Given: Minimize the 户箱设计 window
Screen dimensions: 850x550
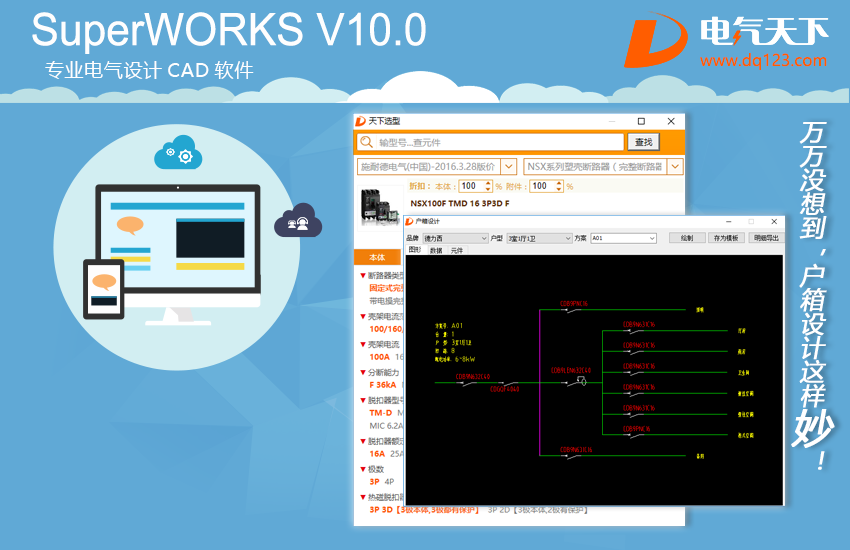Looking at the screenshot, I should coord(729,222).
